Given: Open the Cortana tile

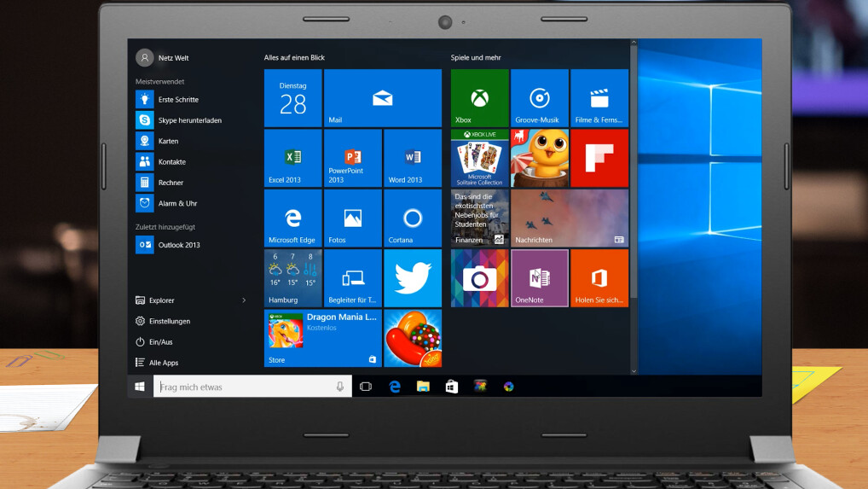Looking at the screenshot, I should click(x=413, y=218).
